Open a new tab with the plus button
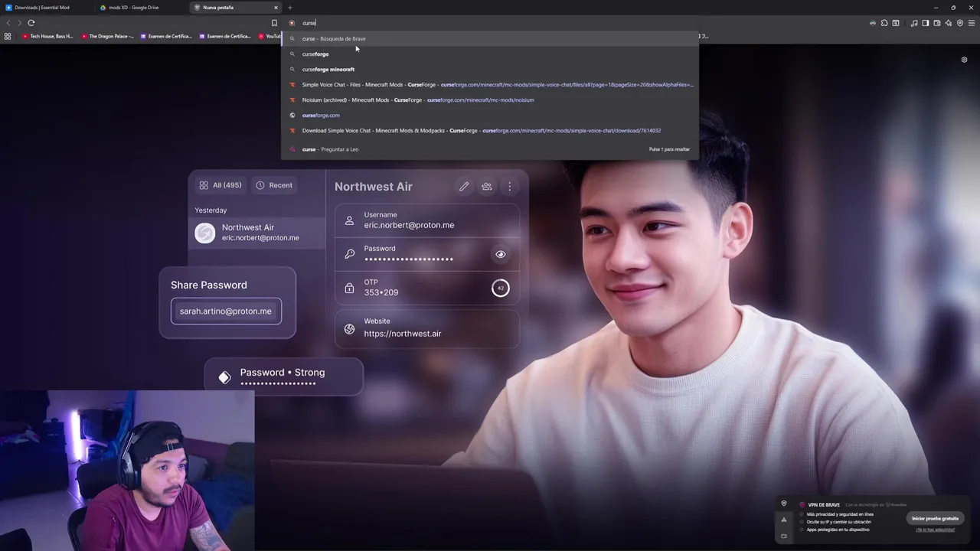980x551 pixels. point(289,8)
